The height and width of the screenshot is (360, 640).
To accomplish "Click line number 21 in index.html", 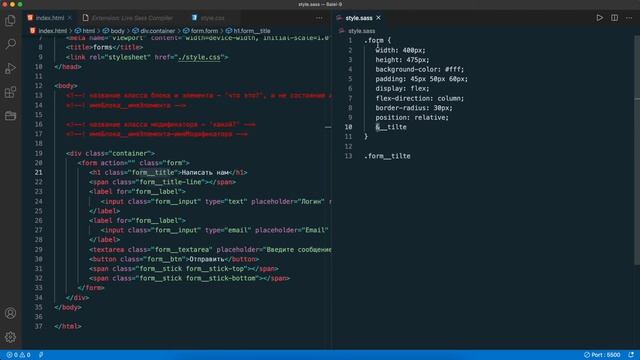I will pos(38,172).
